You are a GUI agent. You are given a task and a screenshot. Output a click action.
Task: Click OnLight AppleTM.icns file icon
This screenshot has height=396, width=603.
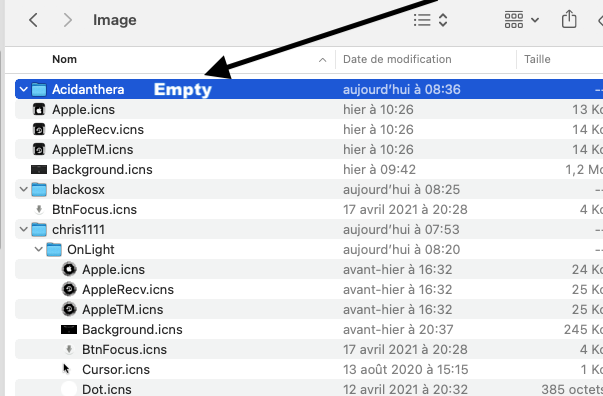69,309
